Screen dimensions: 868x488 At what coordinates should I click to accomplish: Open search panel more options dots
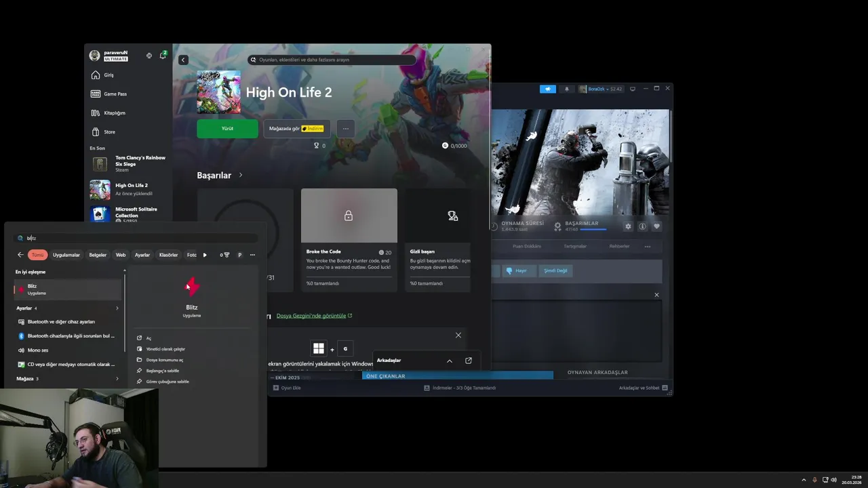(252, 255)
